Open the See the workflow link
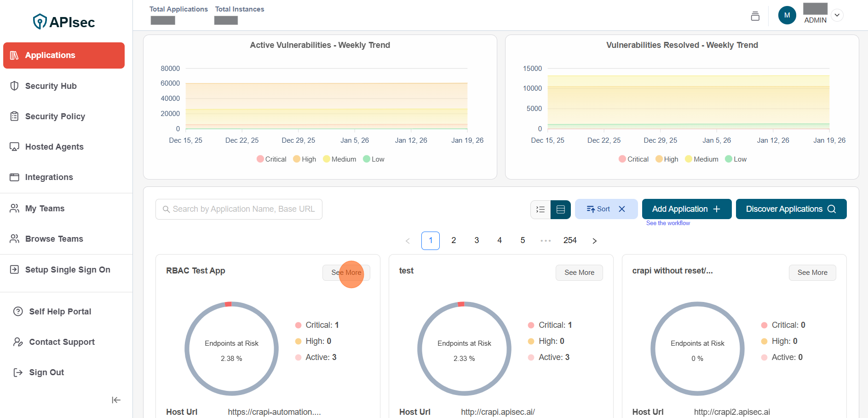Screen dimensions: 868x418 [x=668, y=223]
